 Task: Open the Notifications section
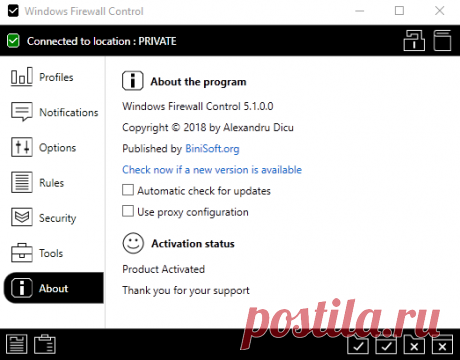[53, 112]
